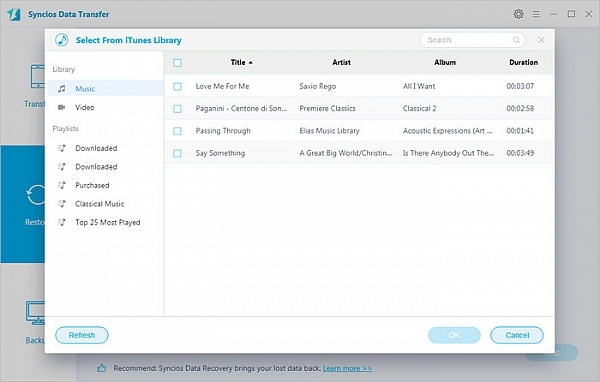
Task: Click the playlist icon beside Purchased
Action: point(62,185)
